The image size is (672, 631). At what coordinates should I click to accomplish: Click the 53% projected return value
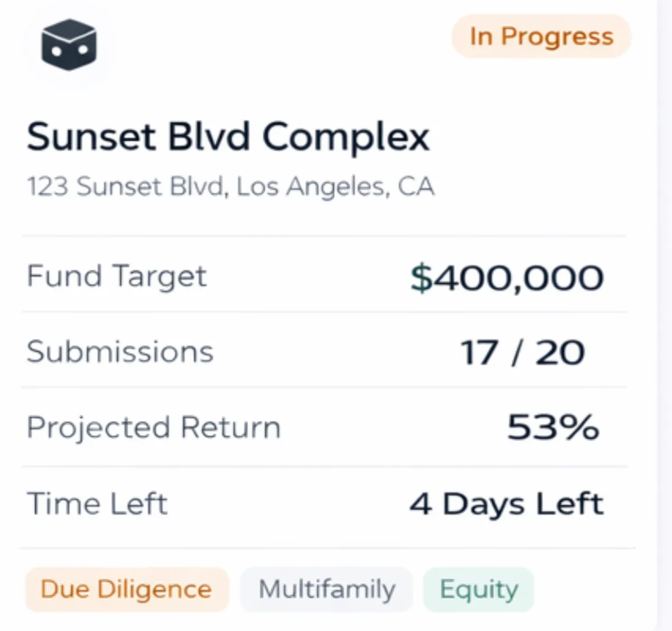click(x=553, y=427)
